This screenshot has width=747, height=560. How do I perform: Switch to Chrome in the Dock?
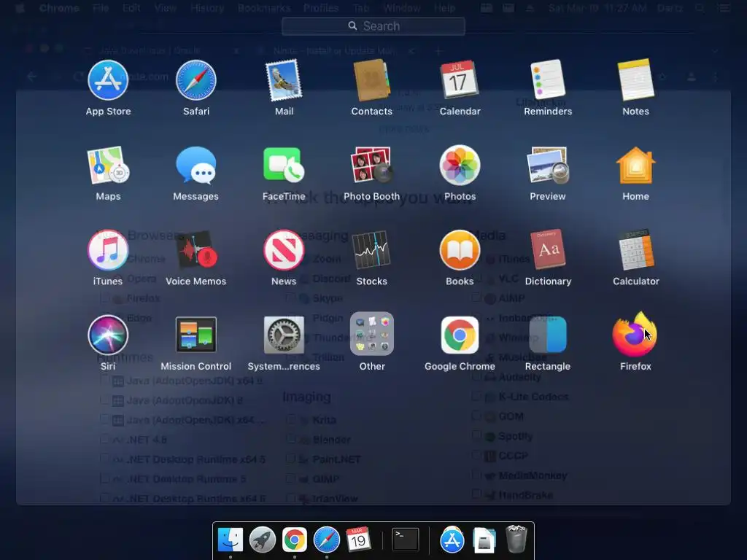click(x=295, y=540)
